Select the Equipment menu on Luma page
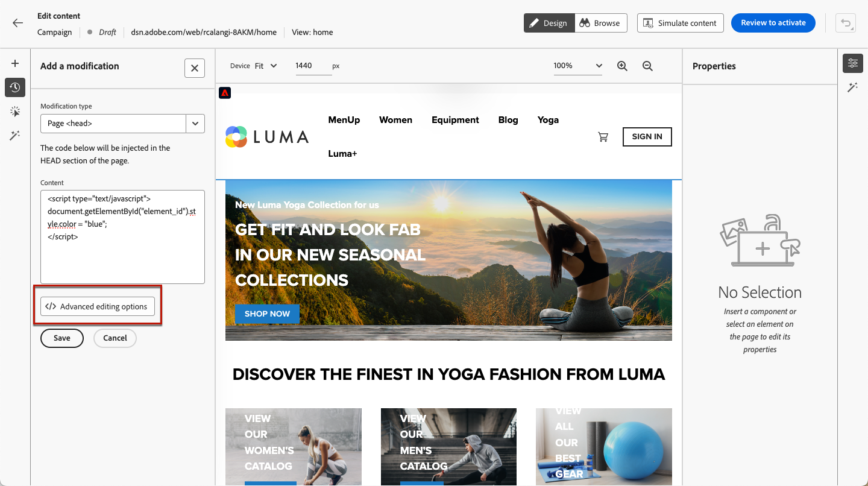Viewport: 868px width, 486px height. coord(455,120)
